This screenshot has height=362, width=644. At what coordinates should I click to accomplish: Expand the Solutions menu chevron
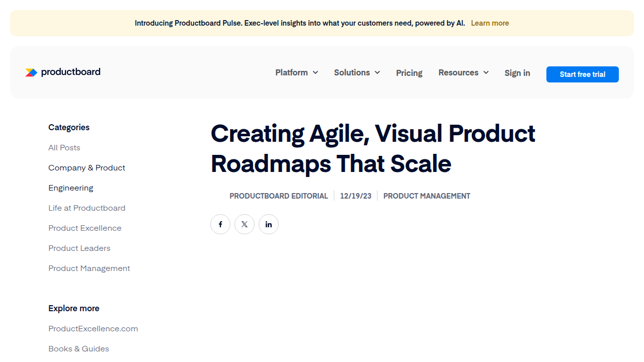(377, 72)
